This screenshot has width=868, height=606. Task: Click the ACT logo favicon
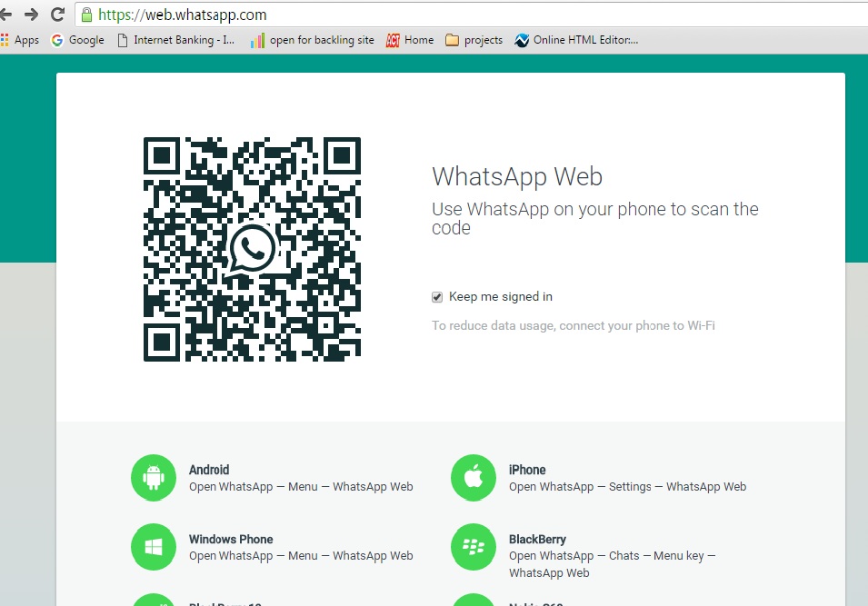pyautogui.click(x=393, y=40)
